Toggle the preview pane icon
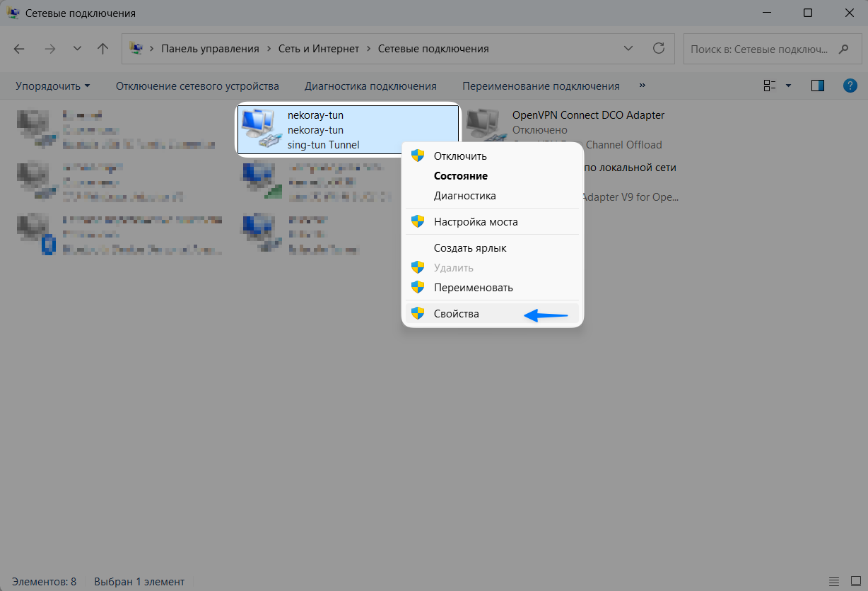 [x=818, y=86]
